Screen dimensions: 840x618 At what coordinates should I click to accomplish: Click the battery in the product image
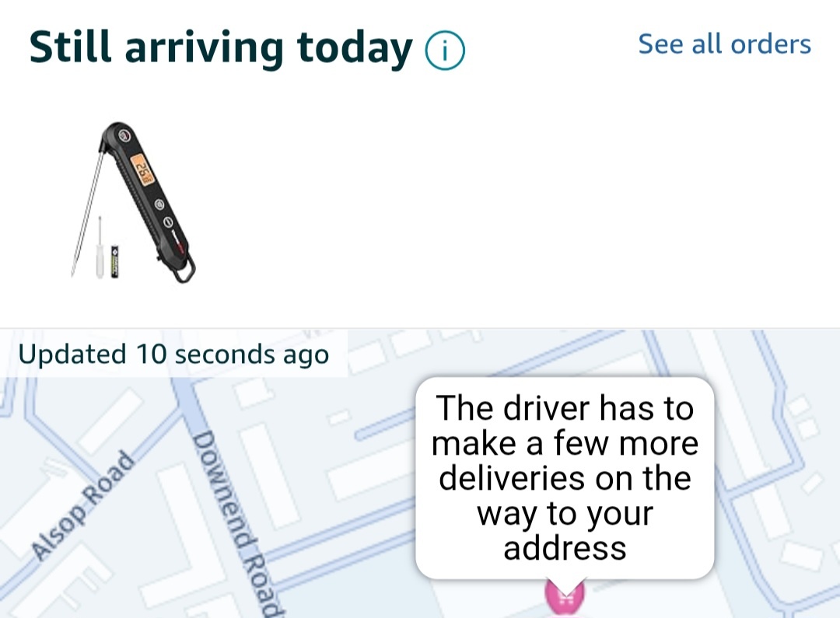pos(114,260)
